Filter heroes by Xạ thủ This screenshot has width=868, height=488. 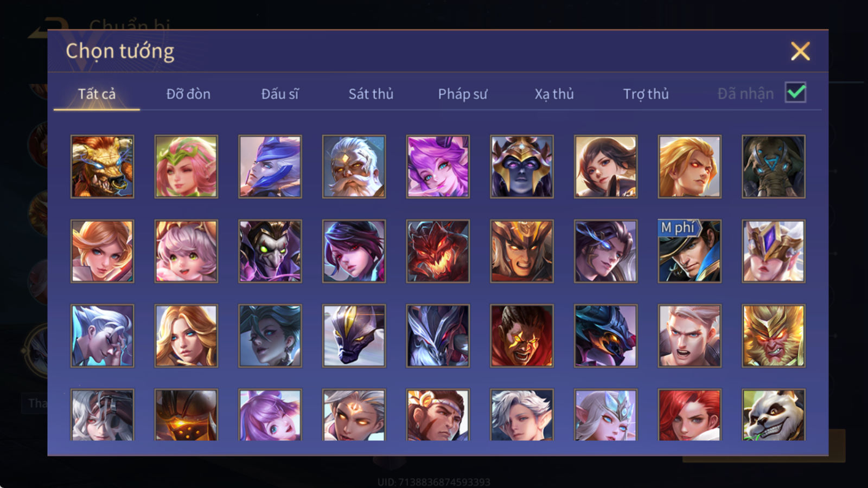(554, 94)
